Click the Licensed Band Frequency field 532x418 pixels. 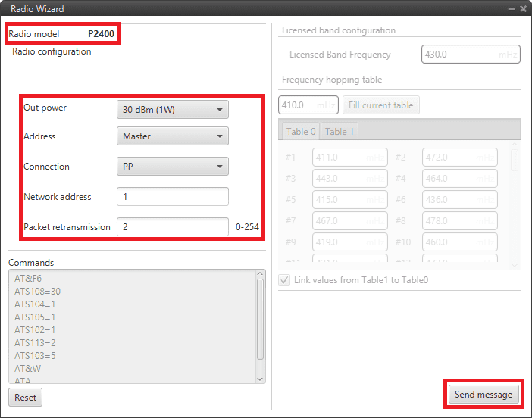tap(470, 55)
